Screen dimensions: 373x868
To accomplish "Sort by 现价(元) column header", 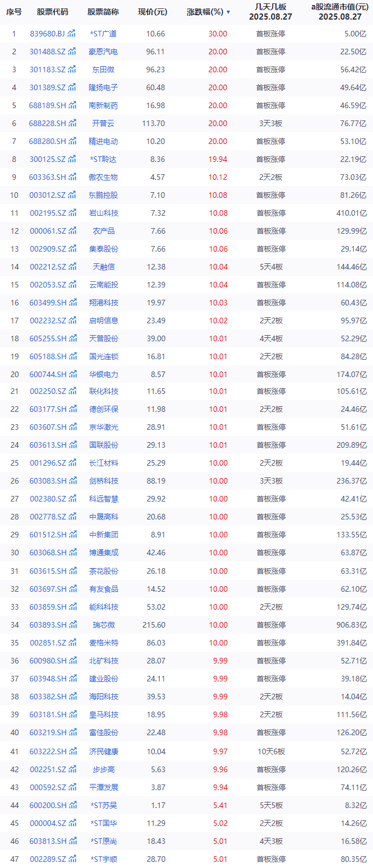I will pyautogui.click(x=153, y=12).
